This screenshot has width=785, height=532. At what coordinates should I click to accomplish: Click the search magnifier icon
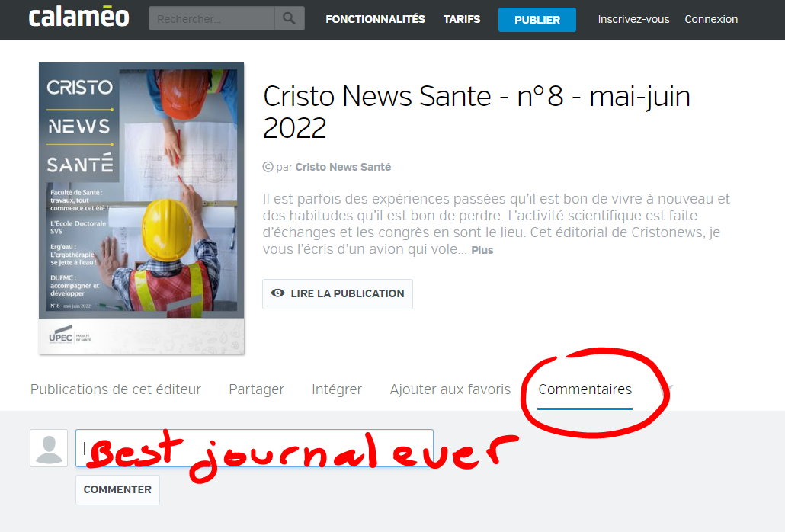click(290, 18)
